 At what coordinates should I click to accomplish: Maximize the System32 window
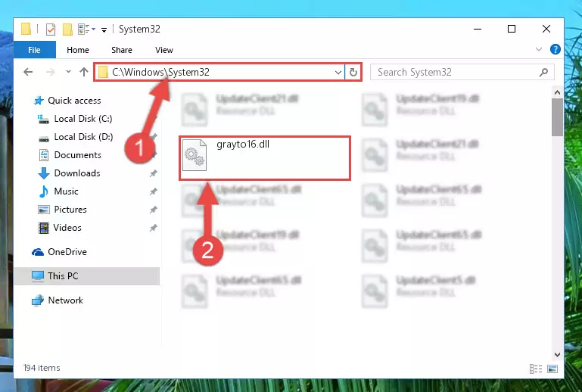(512, 29)
